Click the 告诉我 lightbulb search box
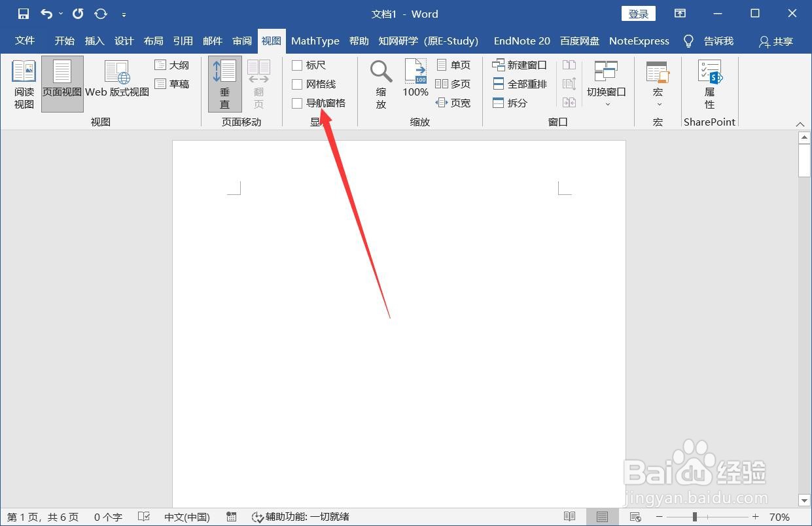 [x=708, y=41]
